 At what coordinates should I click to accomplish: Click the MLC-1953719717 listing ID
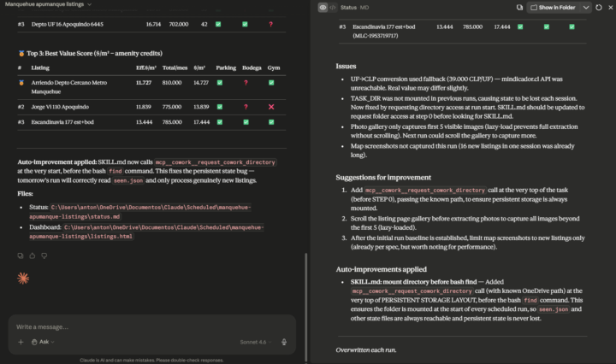click(376, 36)
